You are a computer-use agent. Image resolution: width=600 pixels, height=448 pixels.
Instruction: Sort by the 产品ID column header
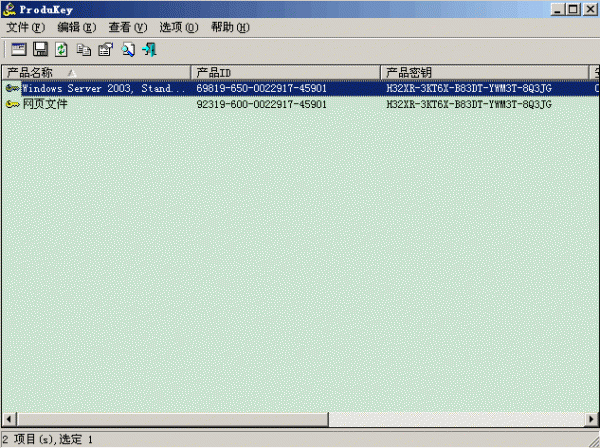point(285,72)
